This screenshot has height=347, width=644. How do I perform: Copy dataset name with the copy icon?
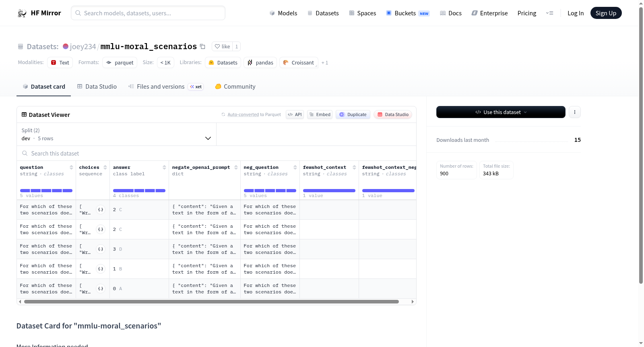click(203, 46)
